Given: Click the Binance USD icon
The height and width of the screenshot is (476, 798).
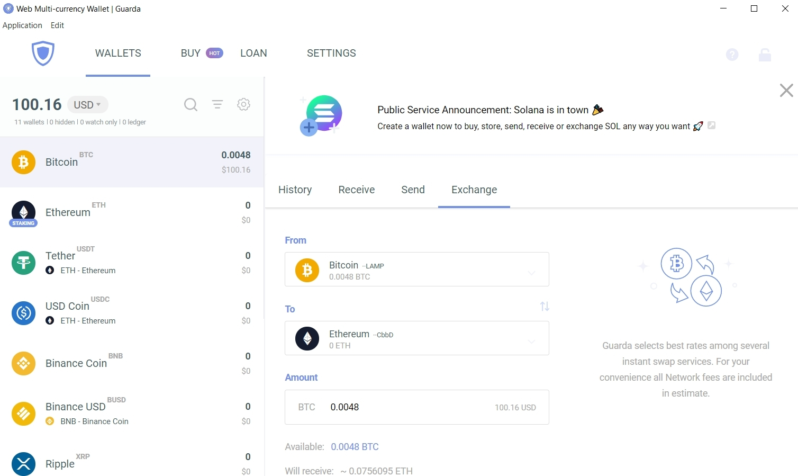Looking at the screenshot, I should pyautogui.click(x=23, y=413).
